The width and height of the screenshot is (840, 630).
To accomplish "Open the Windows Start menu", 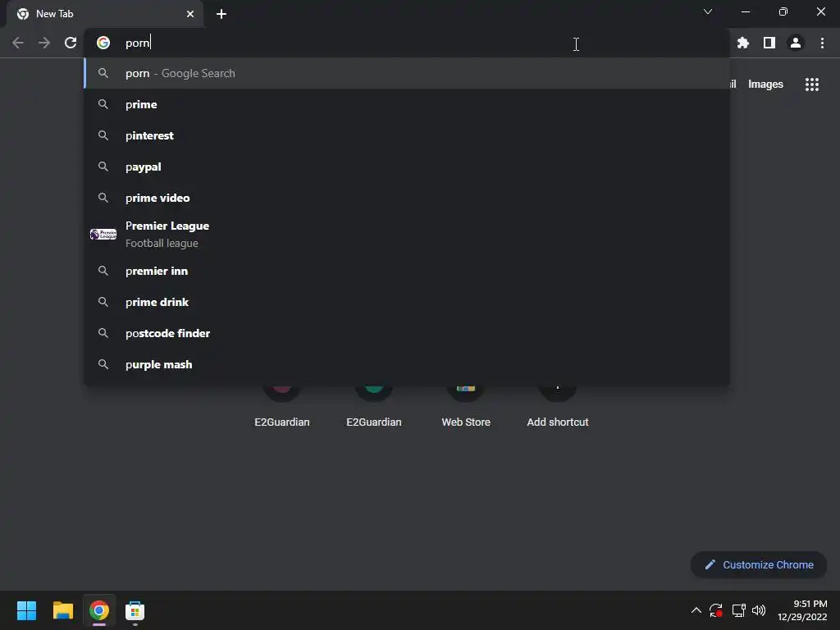I will 26,610.
